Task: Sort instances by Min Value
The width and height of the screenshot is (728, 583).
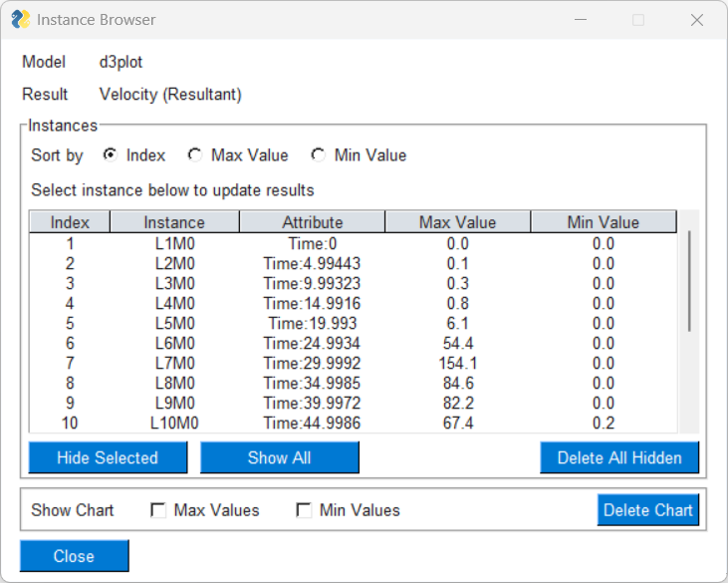Action: 319,155
